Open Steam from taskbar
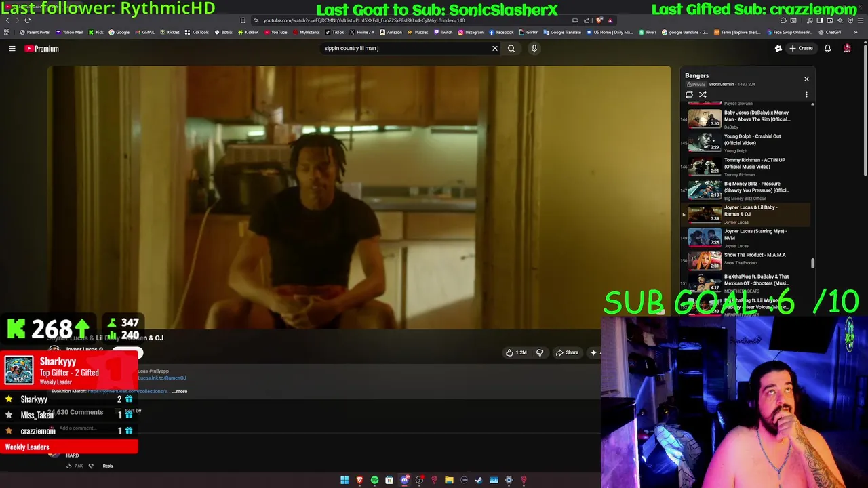This screenshot has height=488, width=868. [479, 480]
